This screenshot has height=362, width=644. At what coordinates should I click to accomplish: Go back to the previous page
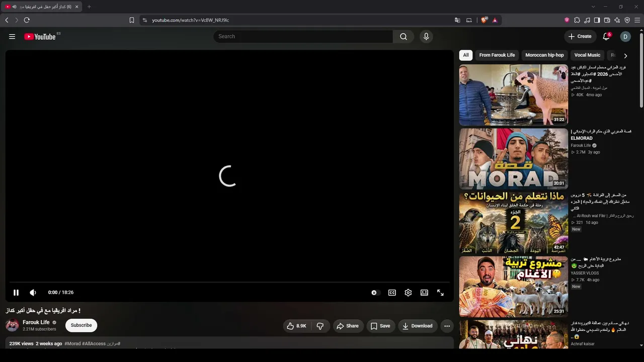(x=7, y=20)
